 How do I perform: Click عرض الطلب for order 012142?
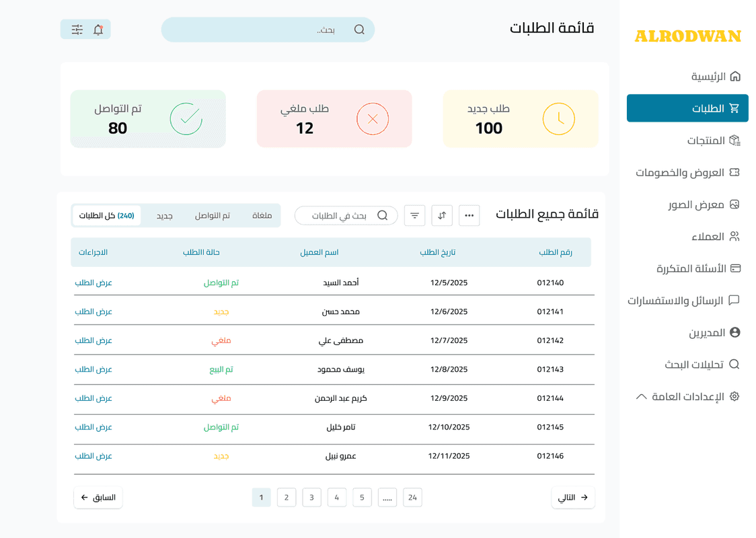(x=93, y=340)
